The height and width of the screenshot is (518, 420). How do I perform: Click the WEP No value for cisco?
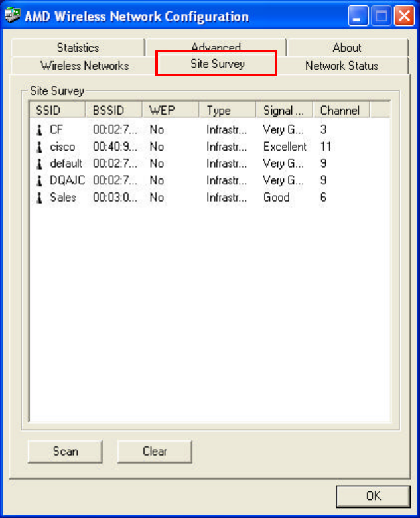(157, 147)
